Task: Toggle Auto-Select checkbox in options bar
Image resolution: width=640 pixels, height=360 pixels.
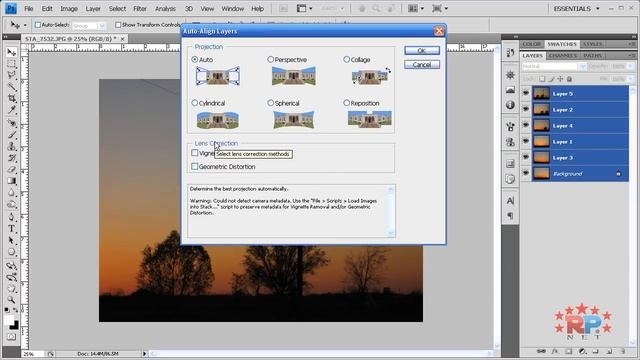Action: [x=38, y=25]
